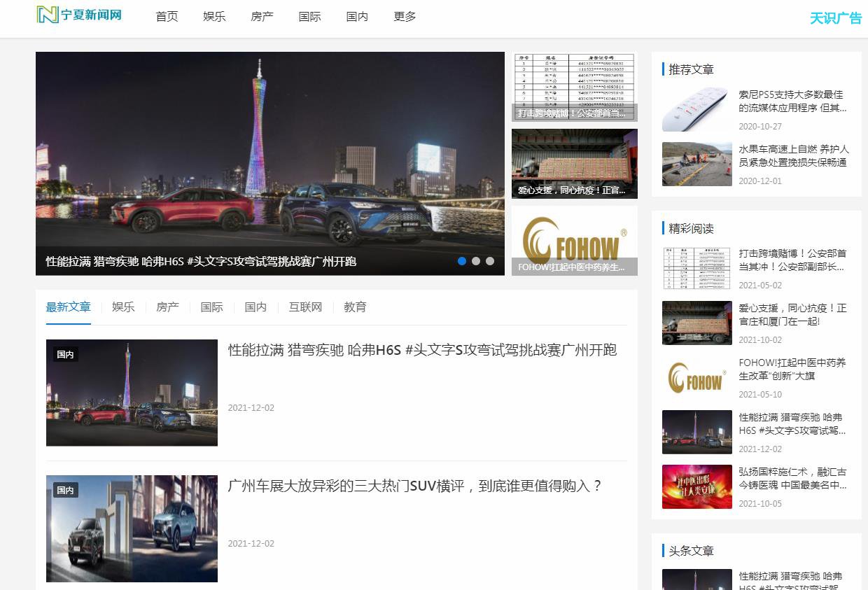Open 索尼PS5支持大多数最佳的流媒体 article link
The width and height of the screenshot is (868, 590).
(792, 101)
